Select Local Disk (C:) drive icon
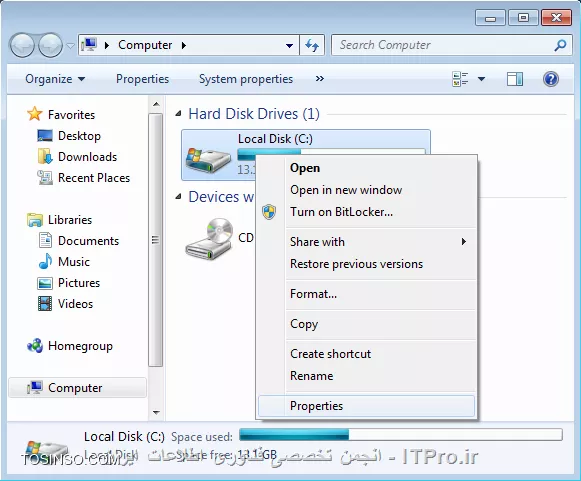This screenshot has height=481, width=581. click(208, 159)
